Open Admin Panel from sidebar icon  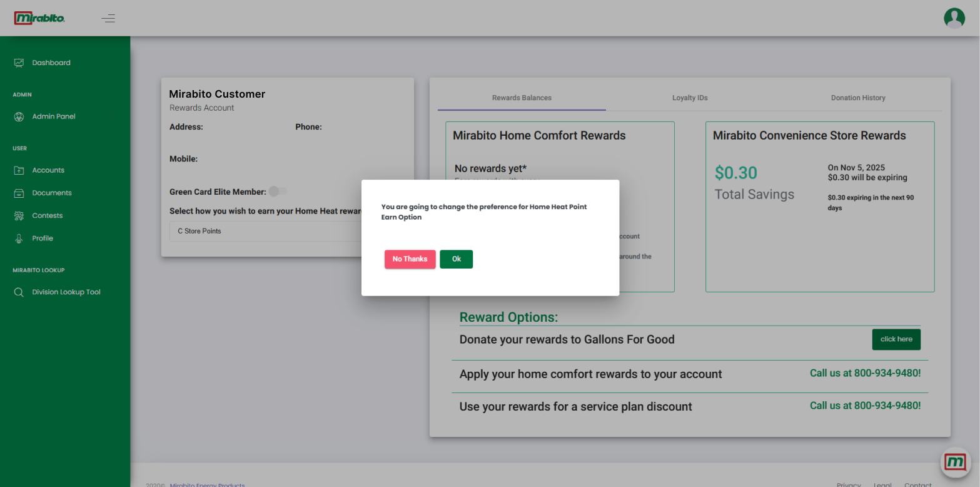19,116
